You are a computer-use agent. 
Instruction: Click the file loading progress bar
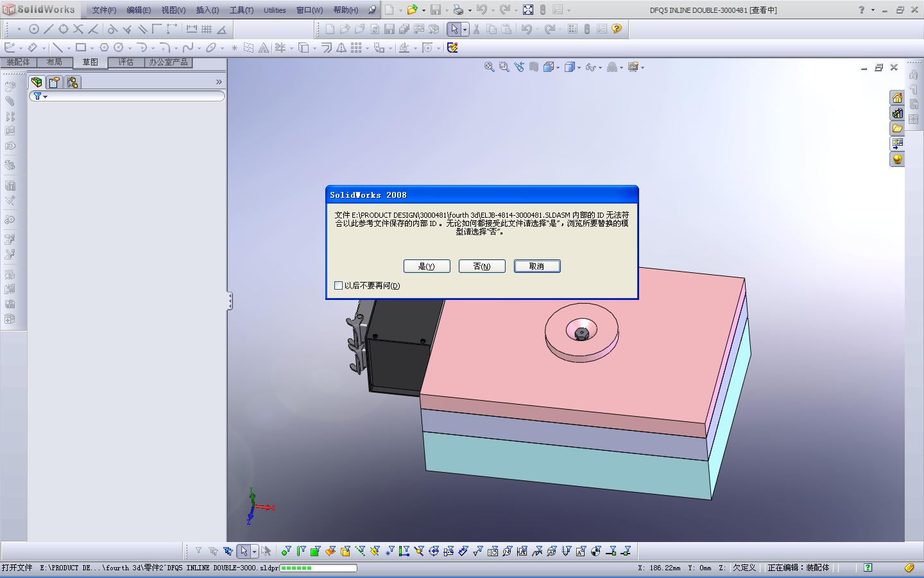(x=318, y=568)
